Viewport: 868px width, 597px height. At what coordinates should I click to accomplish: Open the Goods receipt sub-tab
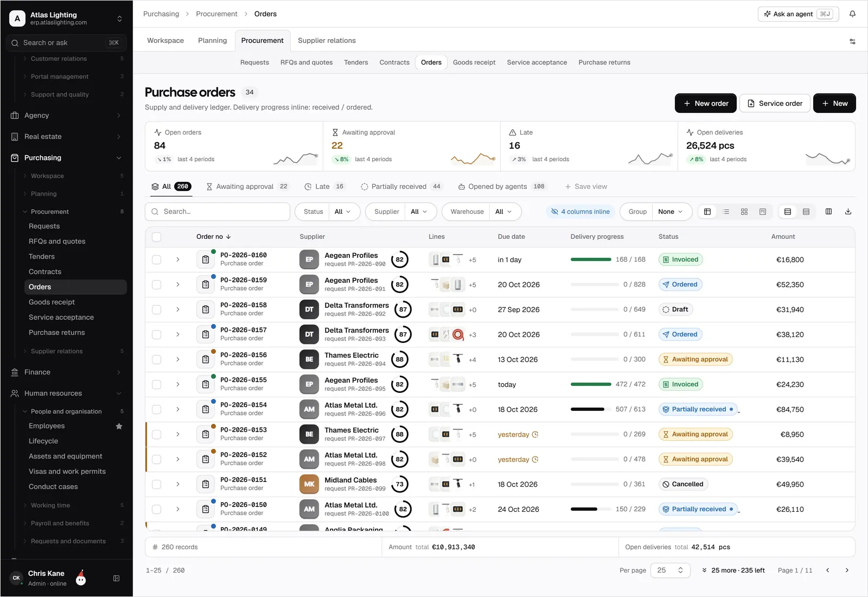click(x=474, y=62)
